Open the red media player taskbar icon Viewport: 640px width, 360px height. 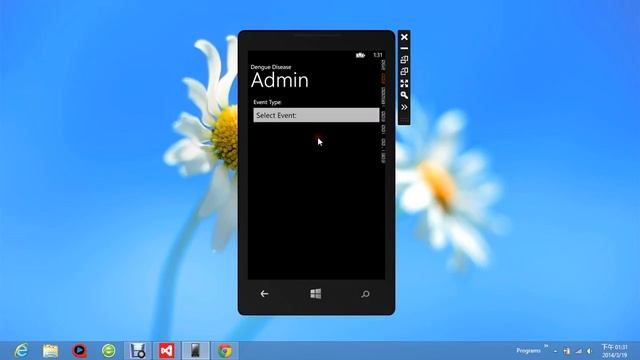click(80, 351)
